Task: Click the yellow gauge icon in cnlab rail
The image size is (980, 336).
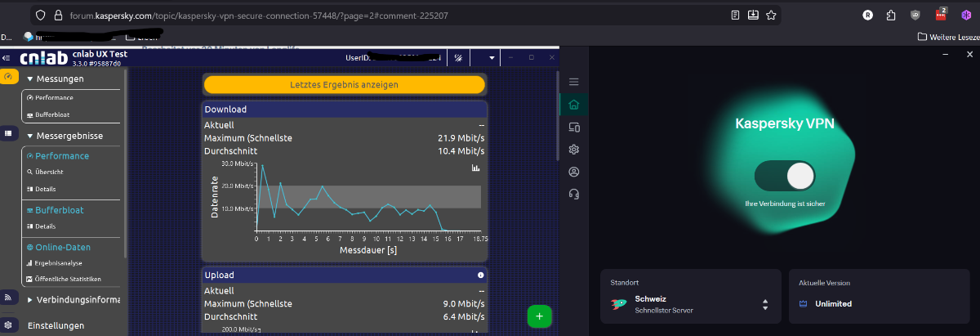Action: (x=8, y=78)
